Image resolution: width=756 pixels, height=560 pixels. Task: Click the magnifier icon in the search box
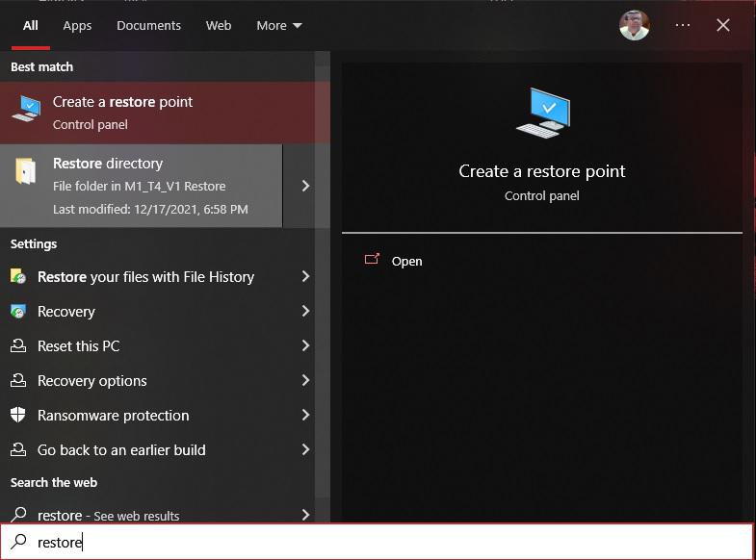coord(18,541)
